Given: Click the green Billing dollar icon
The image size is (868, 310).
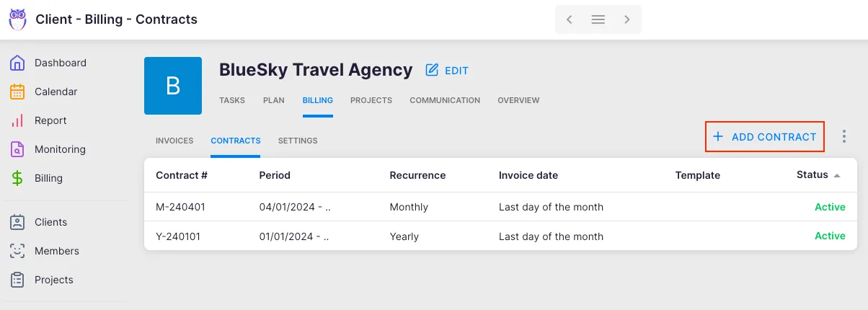Looking at the screenshot, I should (x=17, y=178).
